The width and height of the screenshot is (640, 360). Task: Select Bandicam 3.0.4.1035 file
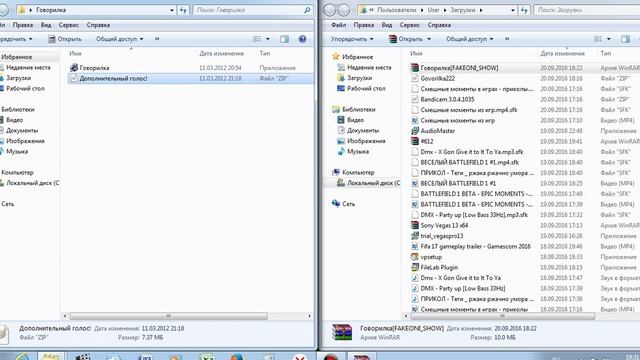coord(447,99)
